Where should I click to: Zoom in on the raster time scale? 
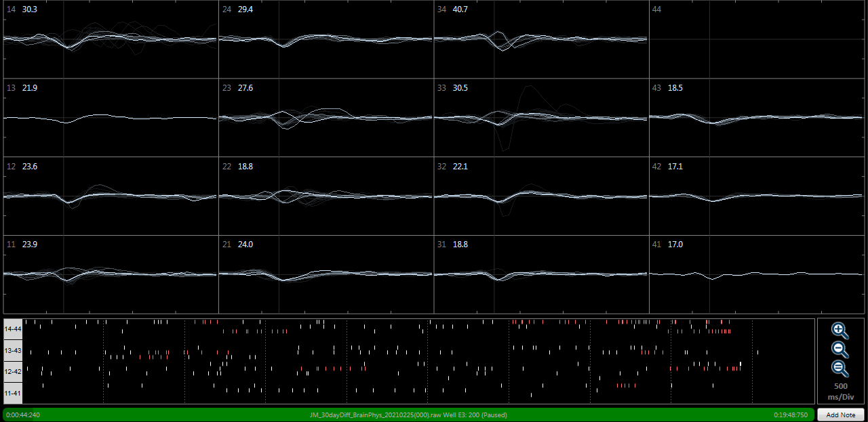pos(840,331)
